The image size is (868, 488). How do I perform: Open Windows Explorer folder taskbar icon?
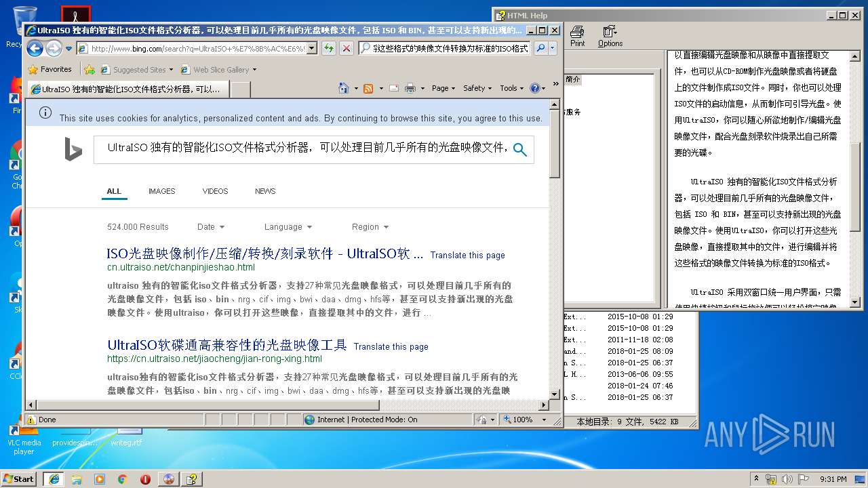(x=77, y=479)
